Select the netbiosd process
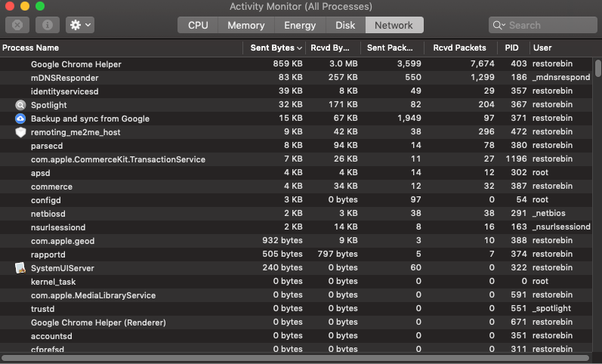The width and height of the screenshot is (602, 364). 48,214
